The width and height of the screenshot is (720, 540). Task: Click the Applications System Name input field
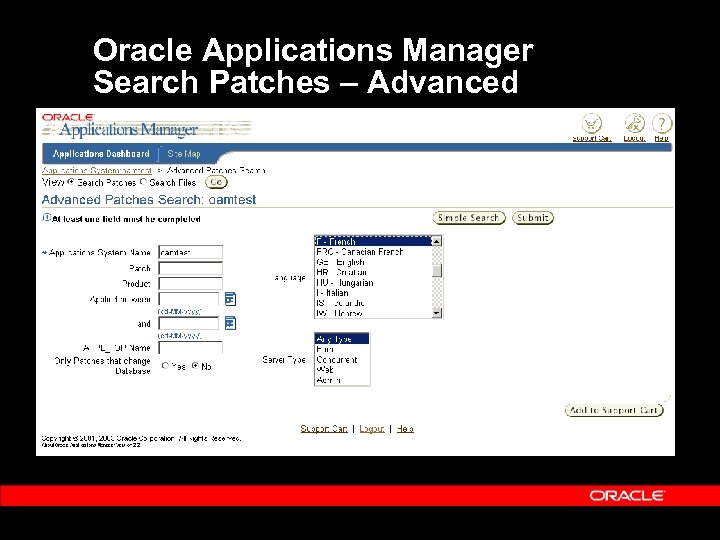[191, 252]
